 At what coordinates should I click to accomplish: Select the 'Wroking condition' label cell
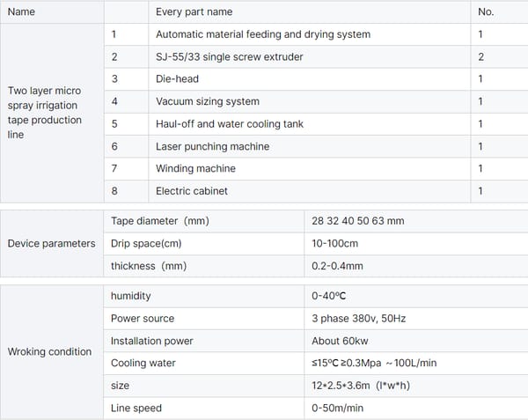point(49,351)
